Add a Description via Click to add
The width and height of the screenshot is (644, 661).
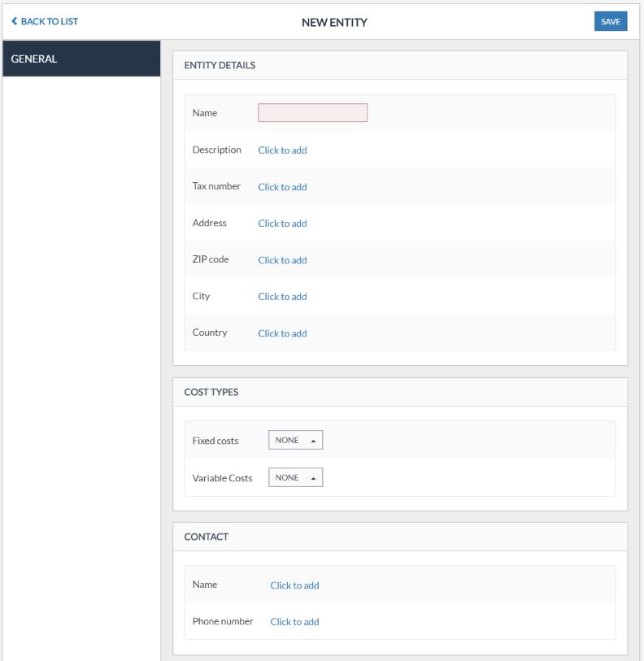coord(282,150)
